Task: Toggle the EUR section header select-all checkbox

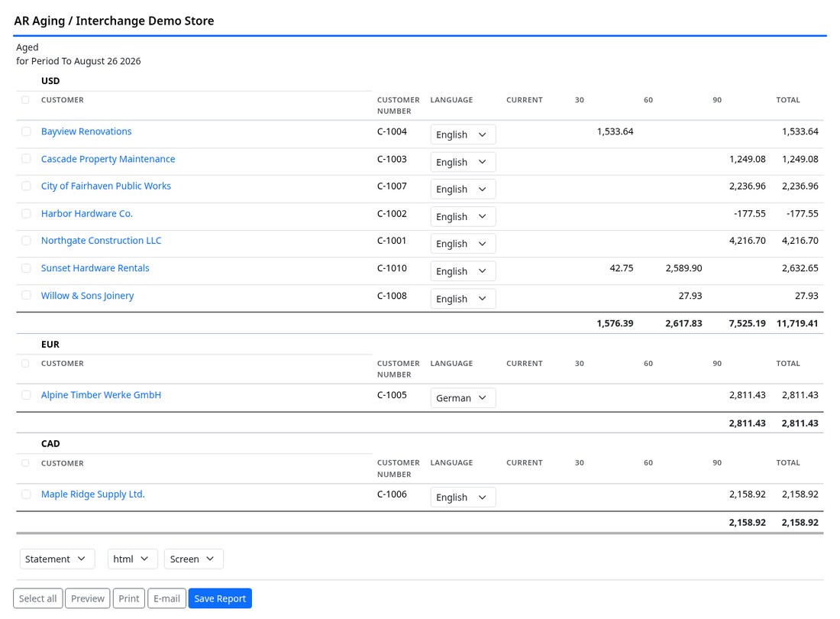Action: [x=25, y=363]
